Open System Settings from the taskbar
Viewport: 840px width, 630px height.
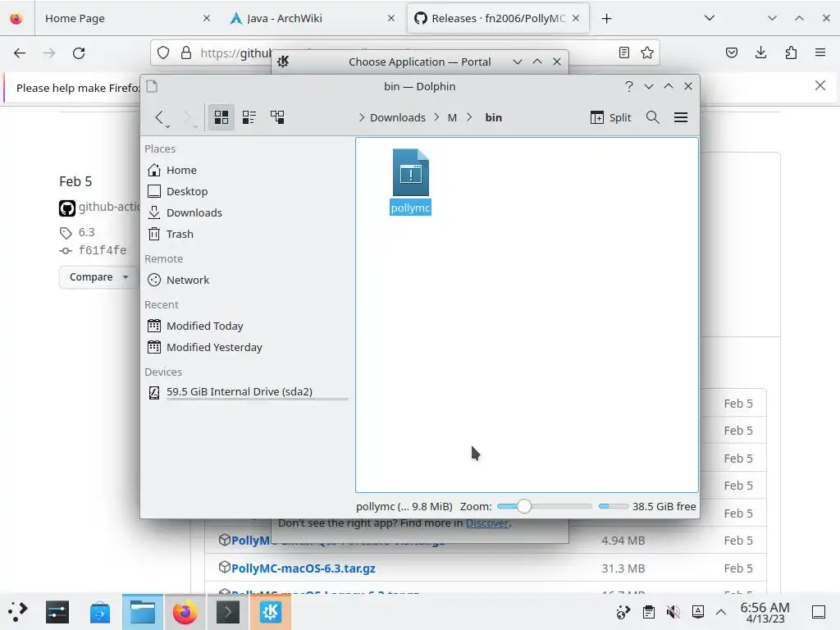coord(57,612)
